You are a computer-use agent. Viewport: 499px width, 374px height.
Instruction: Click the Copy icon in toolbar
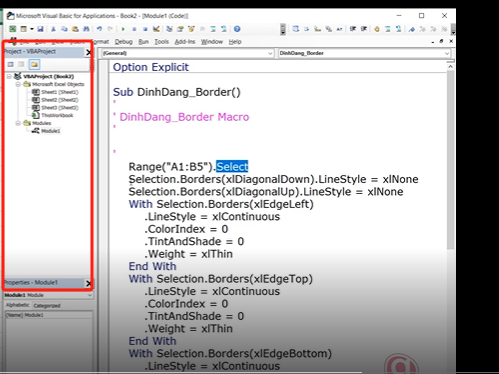[64, 29]
